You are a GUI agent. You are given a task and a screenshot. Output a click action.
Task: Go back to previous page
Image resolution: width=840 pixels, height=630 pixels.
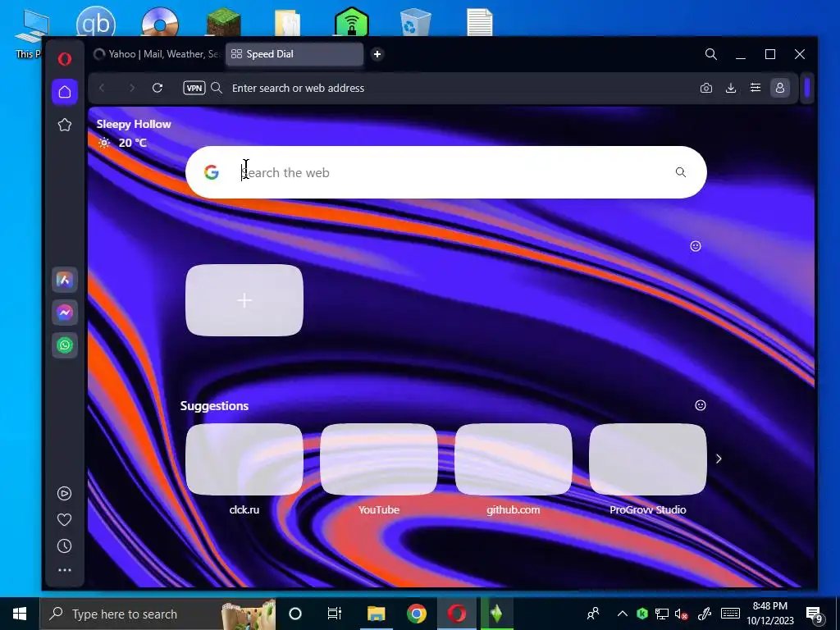(102, 88)
